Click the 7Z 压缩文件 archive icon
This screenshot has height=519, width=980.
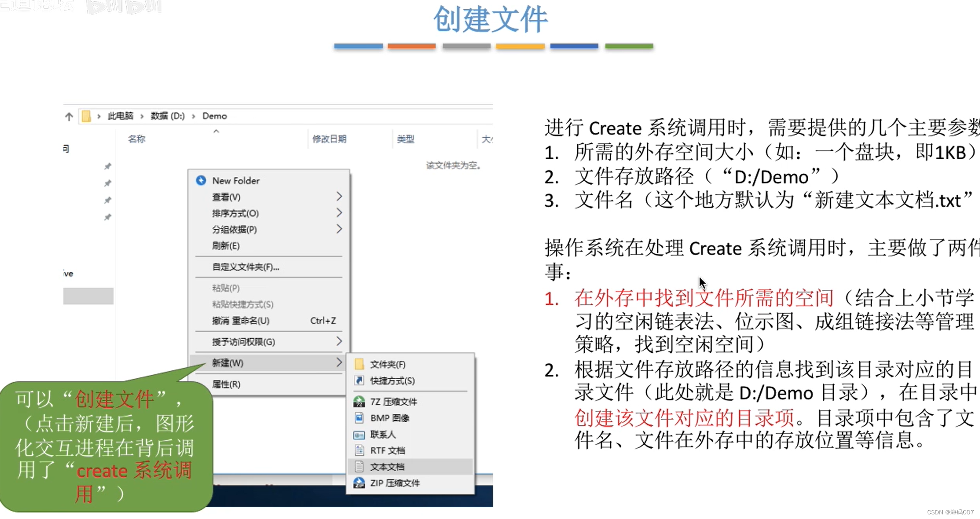click(x=359, y=401)
